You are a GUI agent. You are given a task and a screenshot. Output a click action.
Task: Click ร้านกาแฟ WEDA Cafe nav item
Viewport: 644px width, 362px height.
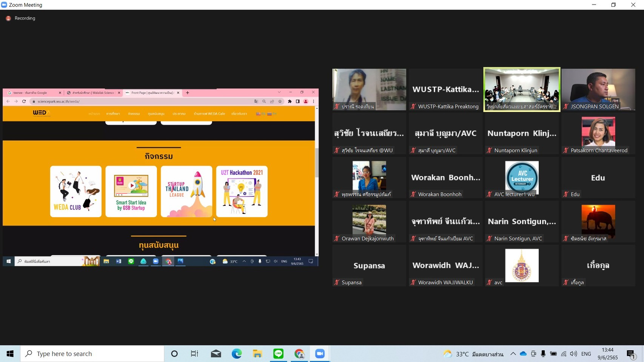click(x=209, y=114)
